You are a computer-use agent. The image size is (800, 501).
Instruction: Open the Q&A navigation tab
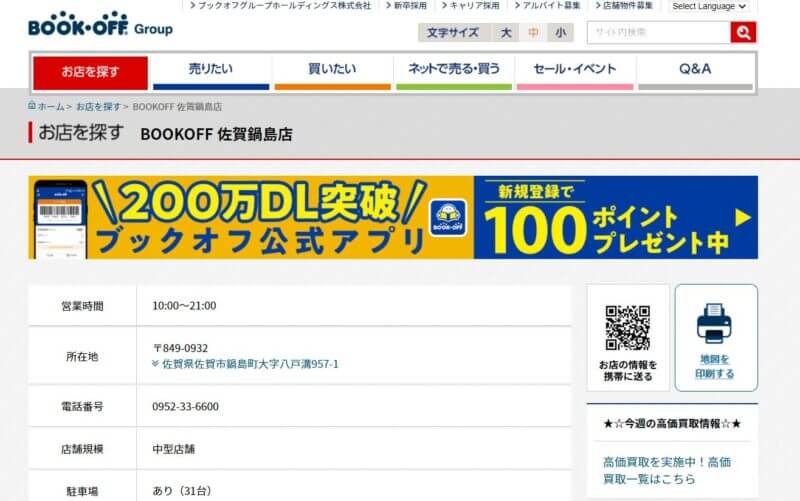695,70
